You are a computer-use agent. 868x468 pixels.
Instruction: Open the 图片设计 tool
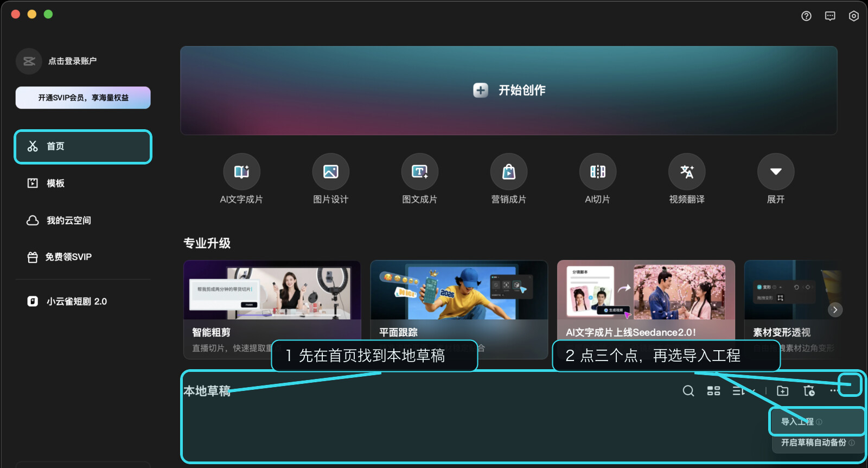tap(330, 179)
